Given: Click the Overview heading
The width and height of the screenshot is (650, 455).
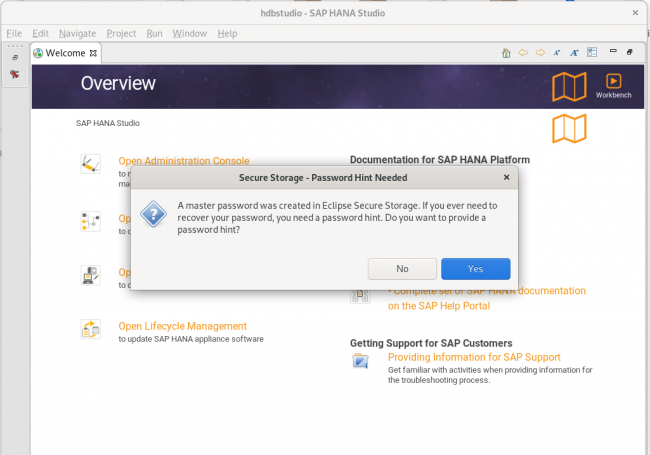Looking at the screenshot, I should (118, 83).
